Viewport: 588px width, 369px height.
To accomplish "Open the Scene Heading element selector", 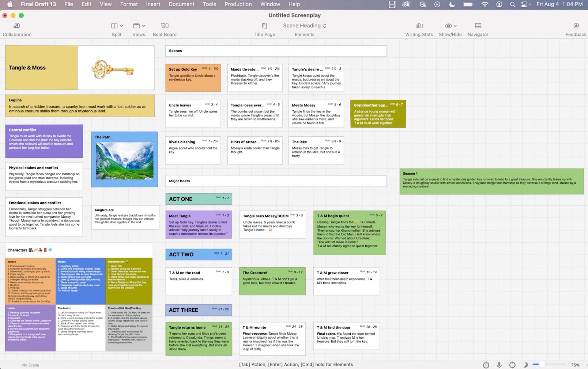I will coord(304,25).
